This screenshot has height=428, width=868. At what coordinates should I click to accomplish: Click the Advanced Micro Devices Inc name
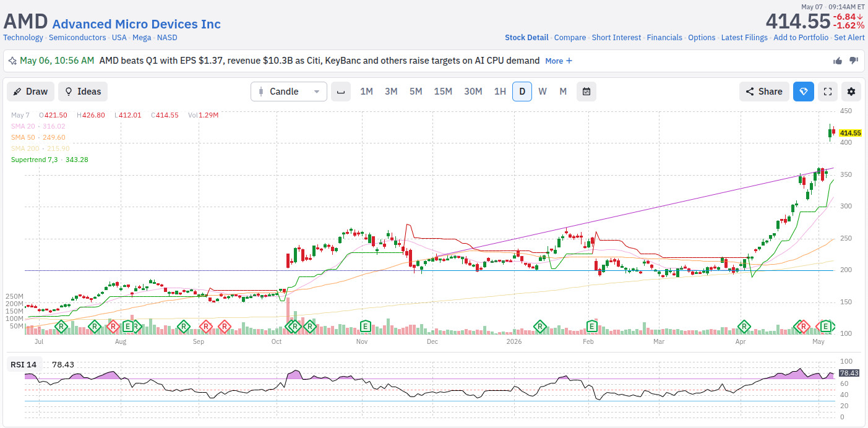point(136,24)
